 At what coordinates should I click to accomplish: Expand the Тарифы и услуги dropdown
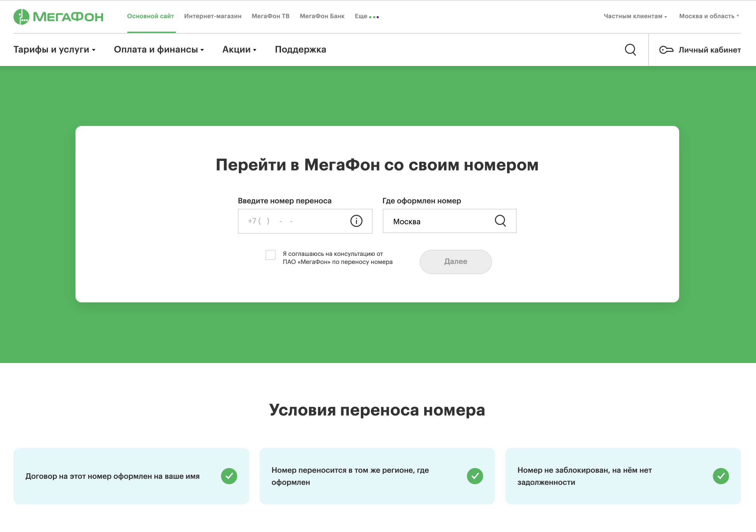54,49
